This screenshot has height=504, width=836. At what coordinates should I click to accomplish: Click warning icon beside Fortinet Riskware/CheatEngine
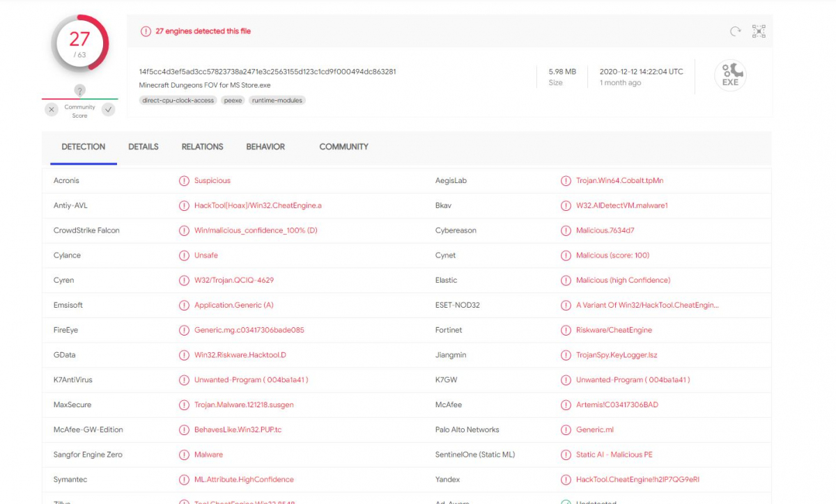(566, 330)
